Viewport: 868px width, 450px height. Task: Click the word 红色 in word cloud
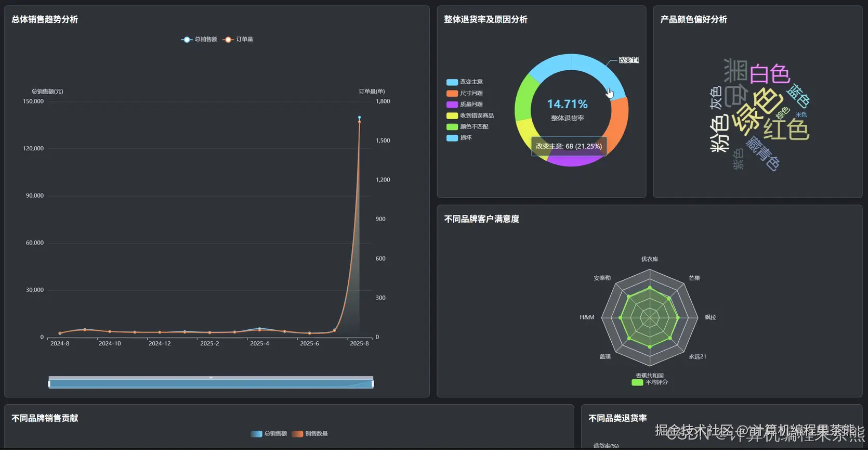[786, 130]
